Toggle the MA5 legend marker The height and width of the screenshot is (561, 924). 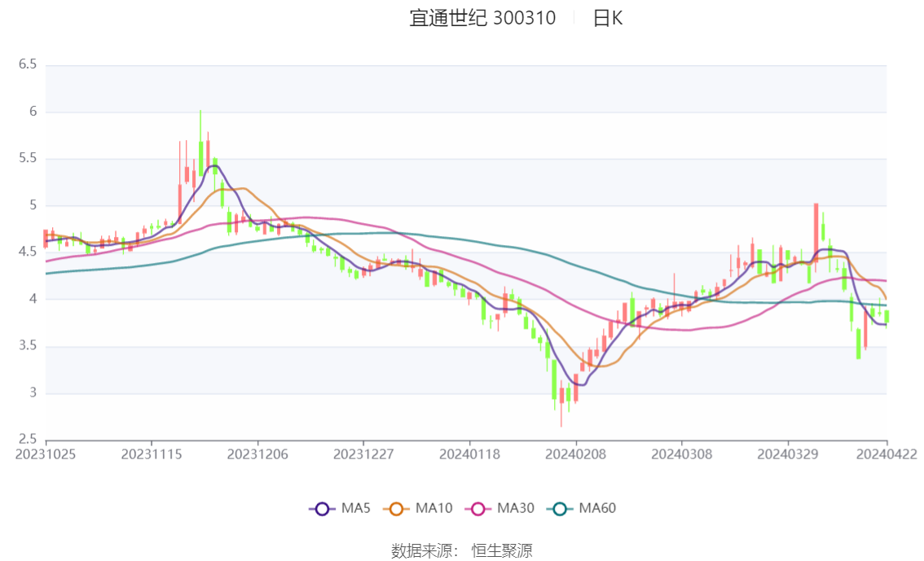[x=322, y=509]
